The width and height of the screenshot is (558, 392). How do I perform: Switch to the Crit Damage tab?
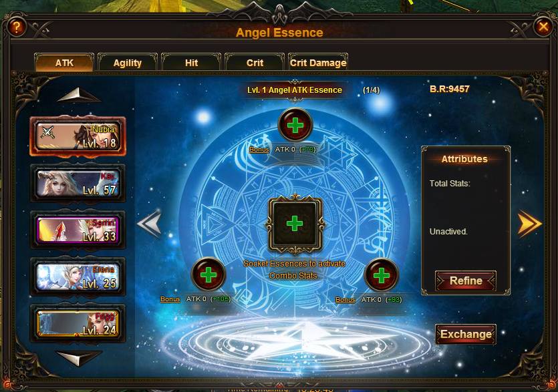point(318,63)
